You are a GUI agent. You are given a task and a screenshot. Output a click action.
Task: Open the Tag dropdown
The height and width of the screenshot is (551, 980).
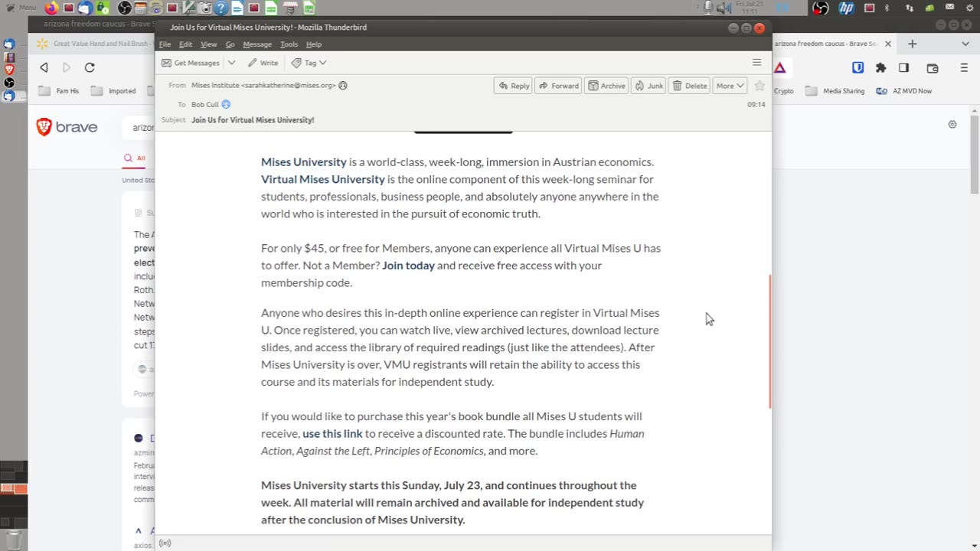(309, 63)
